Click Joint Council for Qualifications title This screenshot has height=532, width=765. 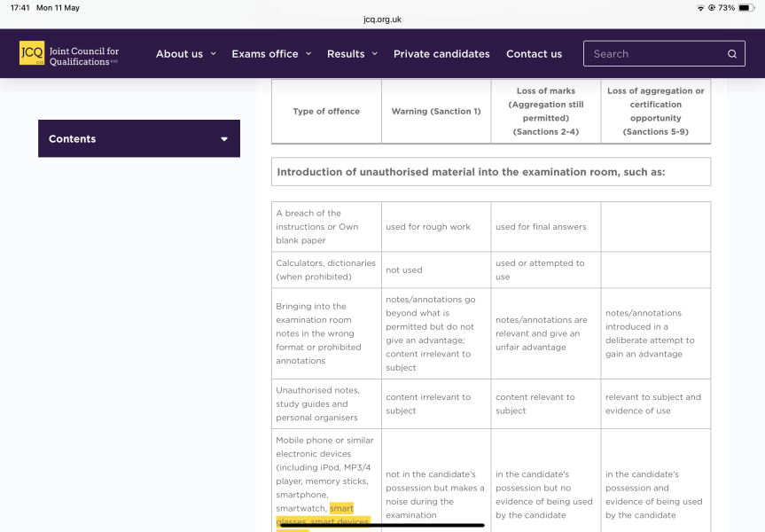(x=84, y=56)
